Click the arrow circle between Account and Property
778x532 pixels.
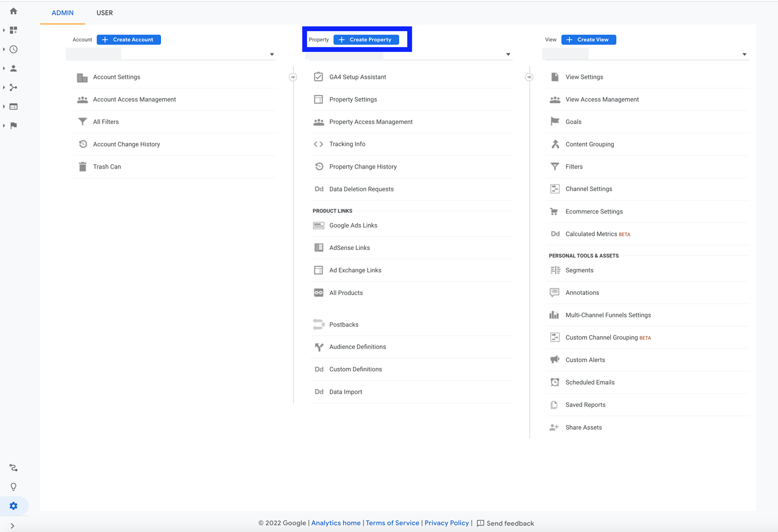(293, 77)
